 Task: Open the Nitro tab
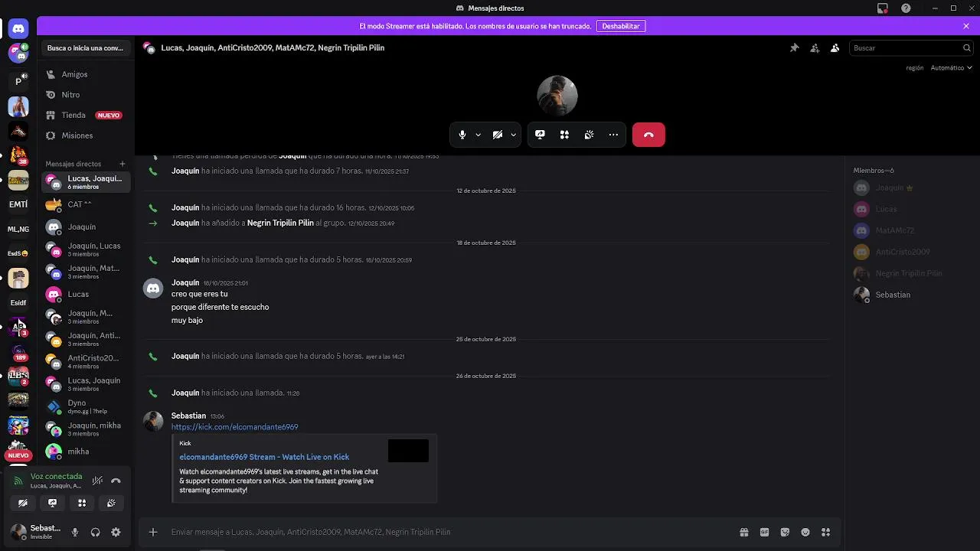86,95
